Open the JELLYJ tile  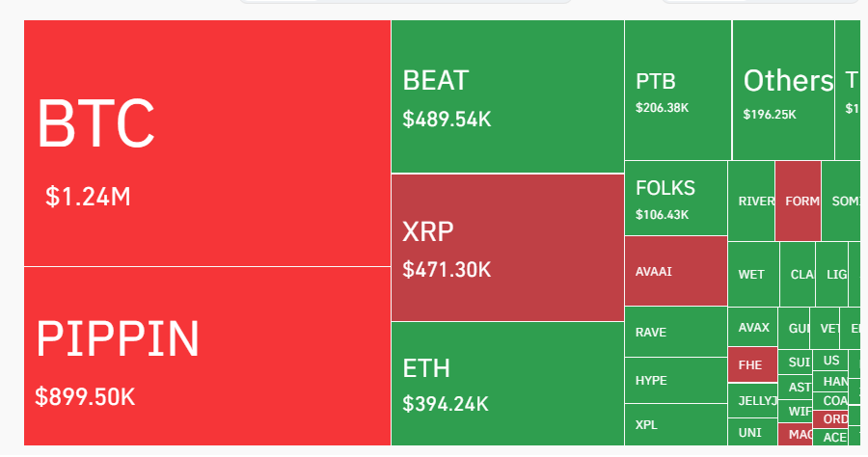click(752, 400)
